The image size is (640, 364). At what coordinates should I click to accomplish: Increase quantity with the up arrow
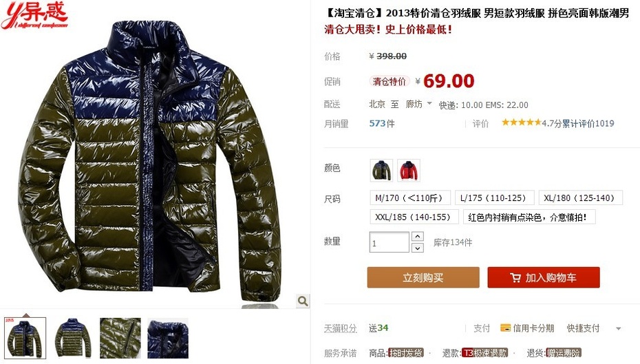pos(418,236)
